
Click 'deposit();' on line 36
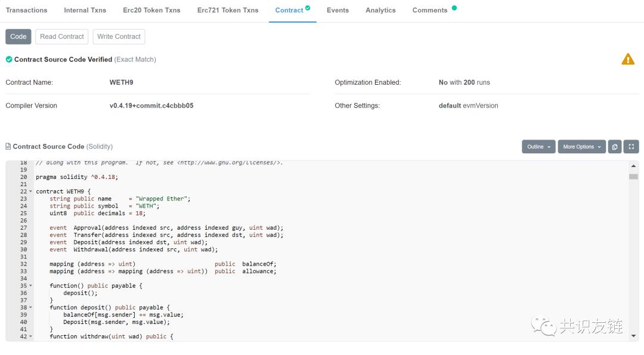click(80, 293)
